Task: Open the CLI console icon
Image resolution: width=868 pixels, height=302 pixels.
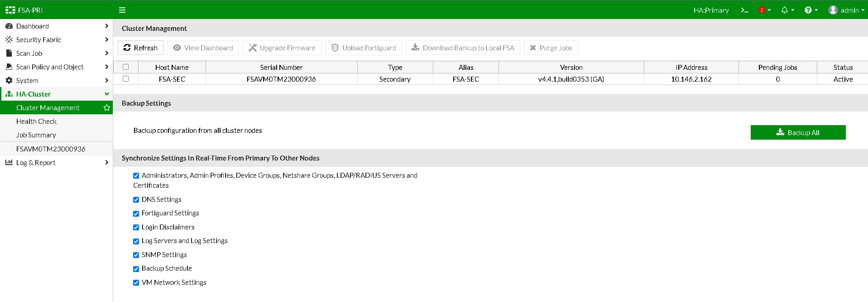Action: click(x=744, y=10)
